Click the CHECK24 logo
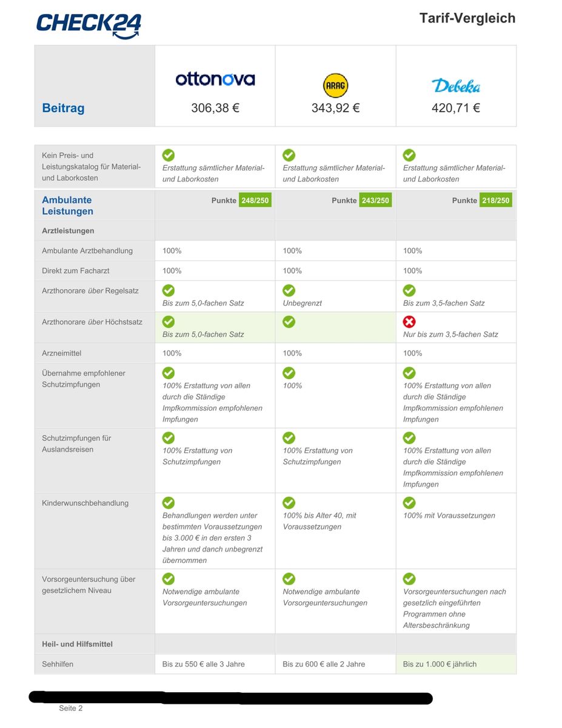This screenshot has height=728, width=562. point(89,25)
